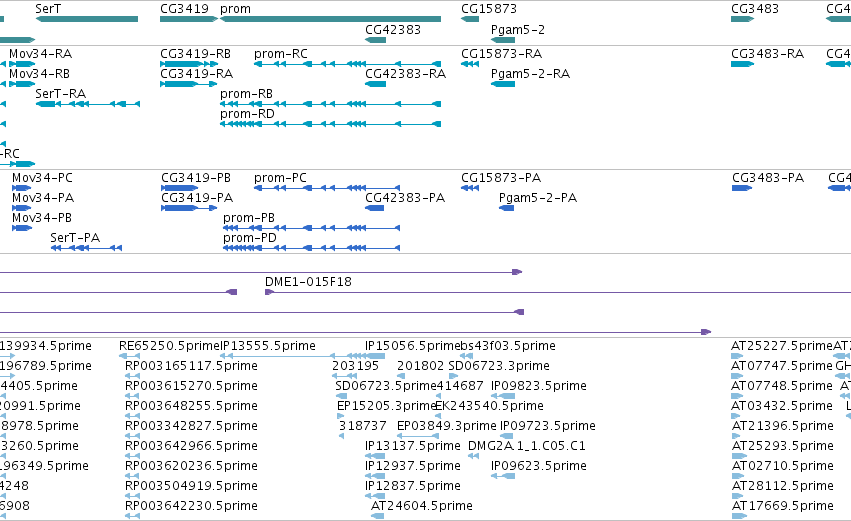Select the CG3419-PA protein label
The image size is (851, 521).
click(197, 198)
